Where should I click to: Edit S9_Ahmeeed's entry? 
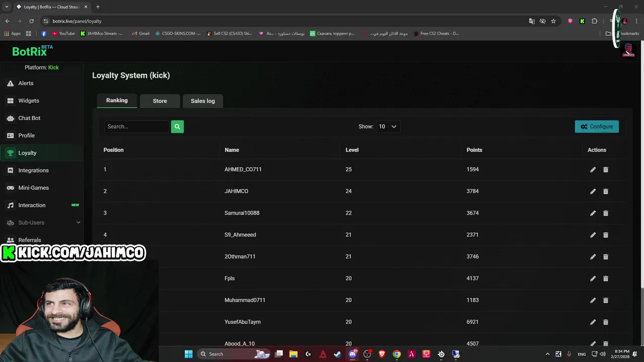[593, 235]
